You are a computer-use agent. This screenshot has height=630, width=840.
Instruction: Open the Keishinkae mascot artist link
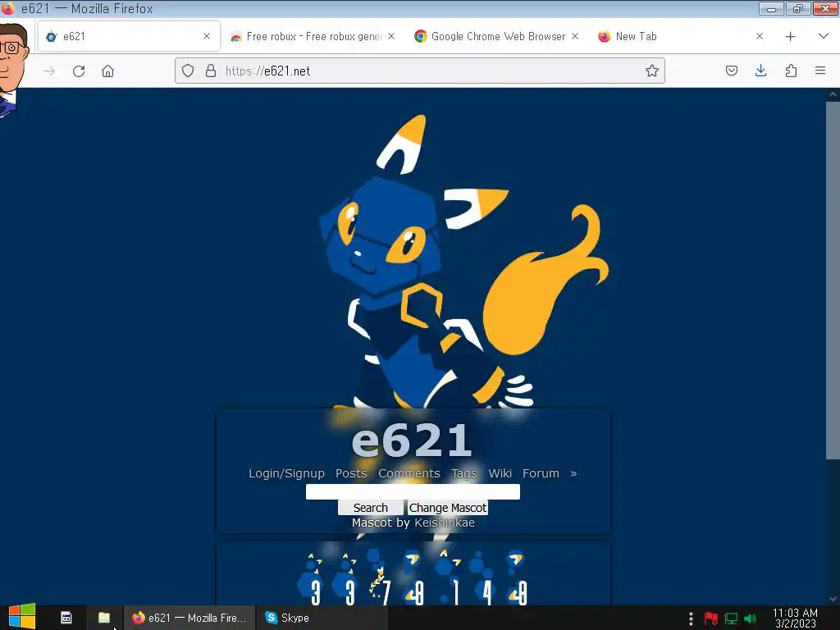(445, 523)
